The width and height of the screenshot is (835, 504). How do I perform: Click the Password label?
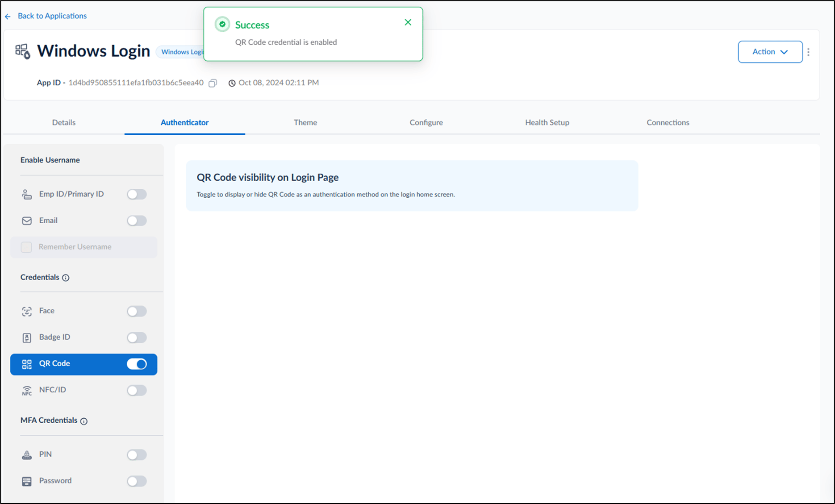click(55, 481)
